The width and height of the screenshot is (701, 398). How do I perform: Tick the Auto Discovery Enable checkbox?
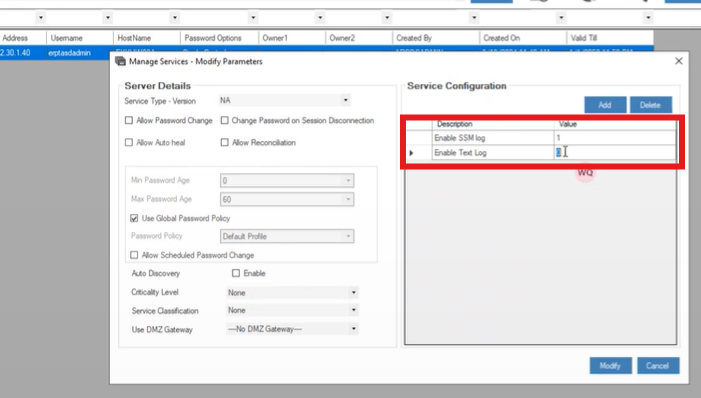[x=236, y=273]
